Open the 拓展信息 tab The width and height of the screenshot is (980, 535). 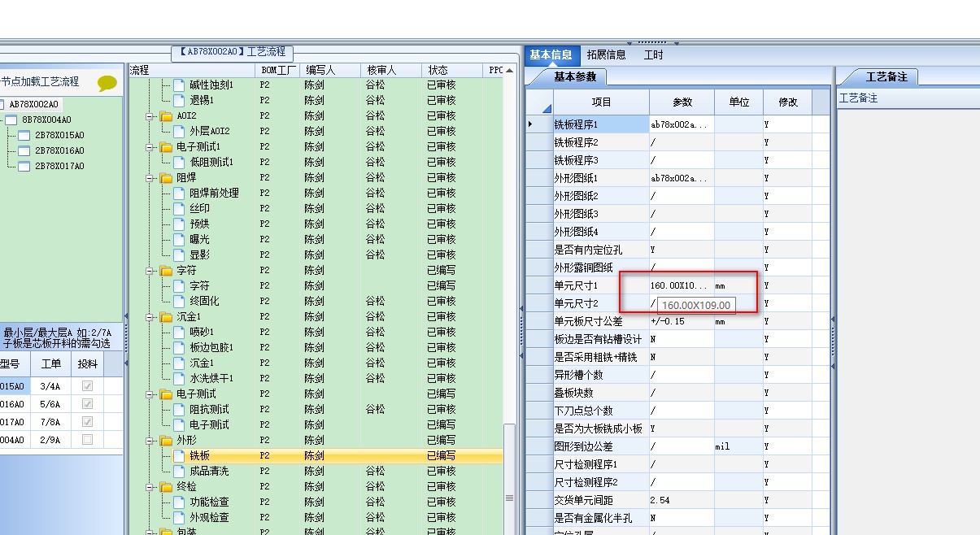[x=606, y=55]
